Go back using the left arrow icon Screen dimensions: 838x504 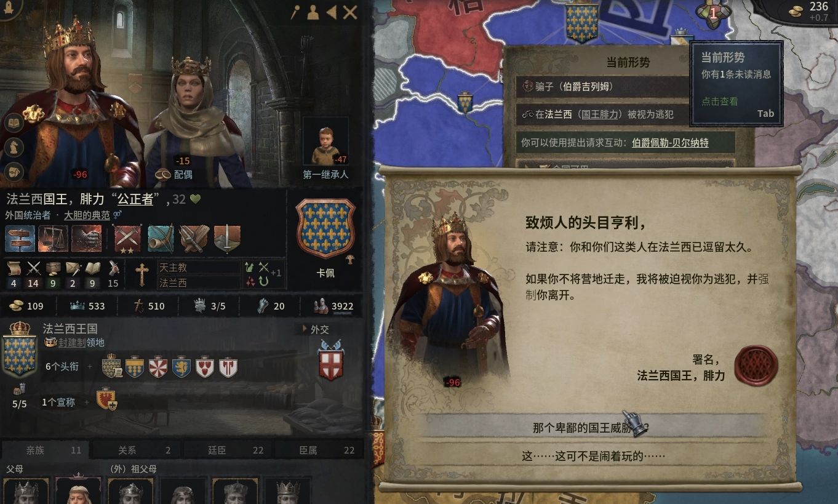point(331,12)
